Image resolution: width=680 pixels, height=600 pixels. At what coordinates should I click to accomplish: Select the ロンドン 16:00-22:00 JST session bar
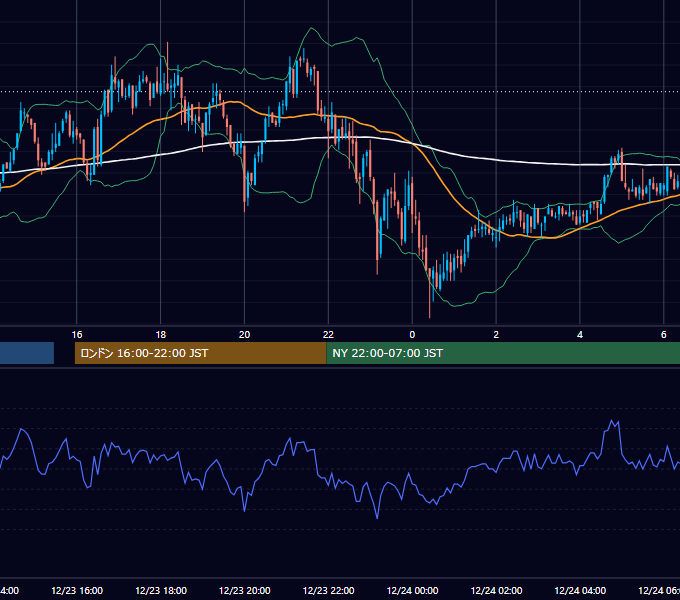point(200,353)
